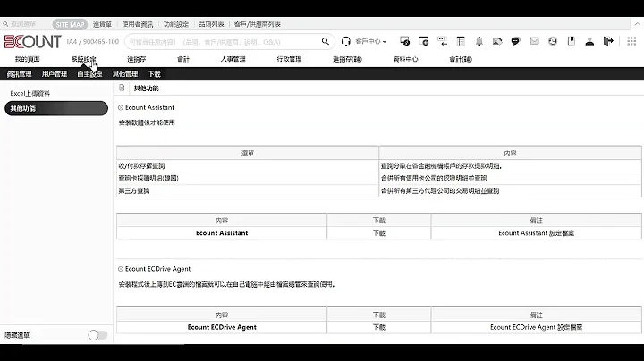Open the recent history clock icon
Image resolution: width=644 pixels, height=361 pixels.
553,41
